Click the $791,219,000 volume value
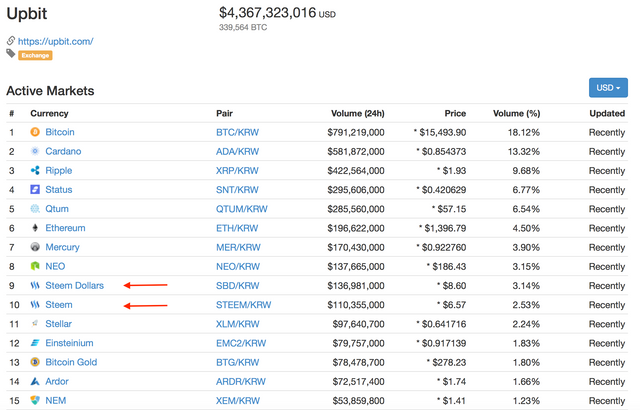The height and width of the screenshot is (410, 640). (356, 132)
